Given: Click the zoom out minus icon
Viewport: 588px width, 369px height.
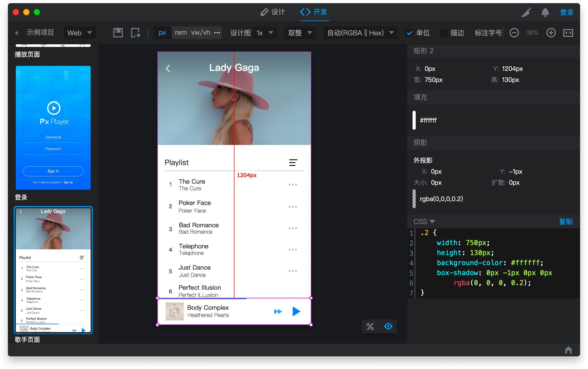Looking at the screenshot, I should click(514, 33).
